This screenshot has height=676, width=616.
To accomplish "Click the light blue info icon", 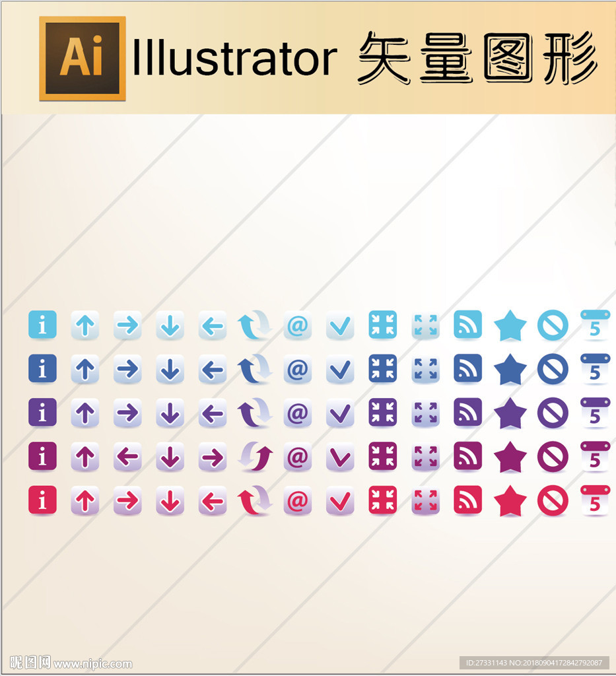I will 42,325.
